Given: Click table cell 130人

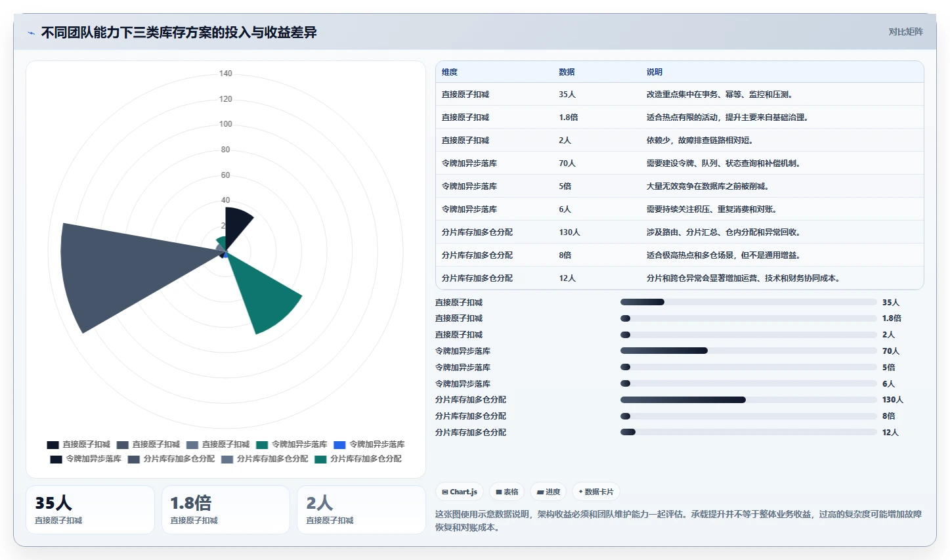Looking at the screenshot, I should [x=569, y=232].
